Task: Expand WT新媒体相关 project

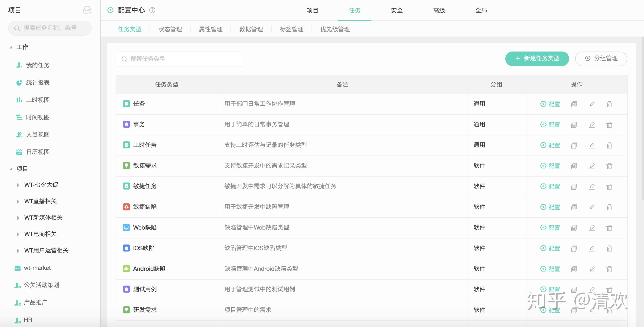Action: (x=18, y=218)
